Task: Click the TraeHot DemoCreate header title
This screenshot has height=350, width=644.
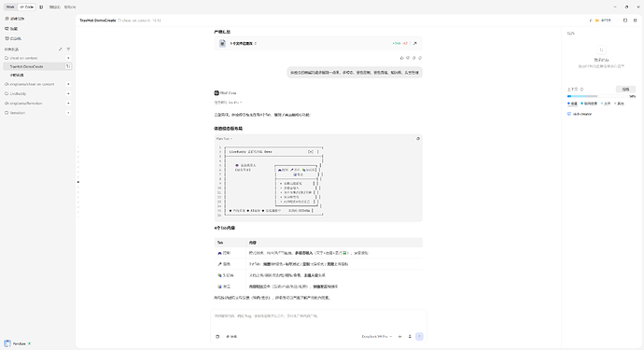Action: coord(98,21)
